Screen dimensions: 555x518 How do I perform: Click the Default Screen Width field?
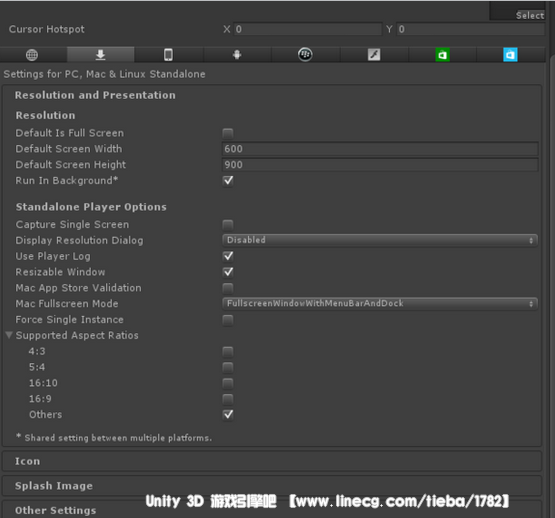pos(380,149)
